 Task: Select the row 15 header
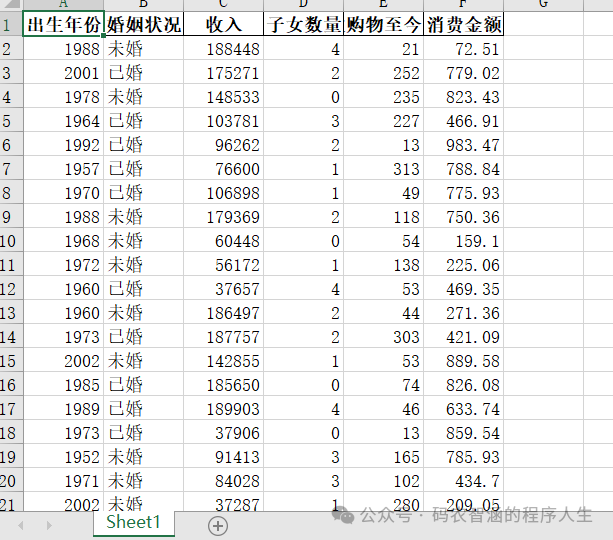tap(10, 361)
